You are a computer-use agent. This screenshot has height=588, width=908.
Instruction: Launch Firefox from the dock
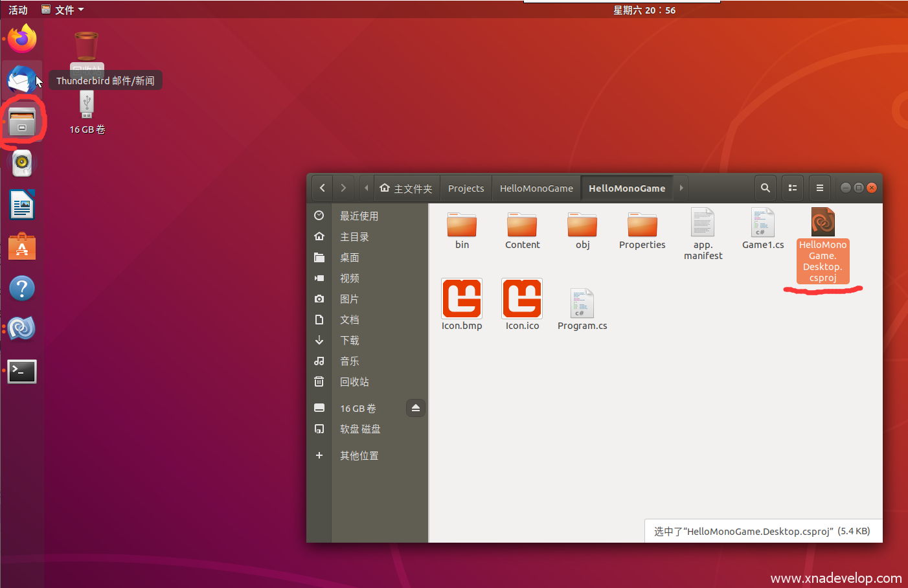tap(22, 39)
